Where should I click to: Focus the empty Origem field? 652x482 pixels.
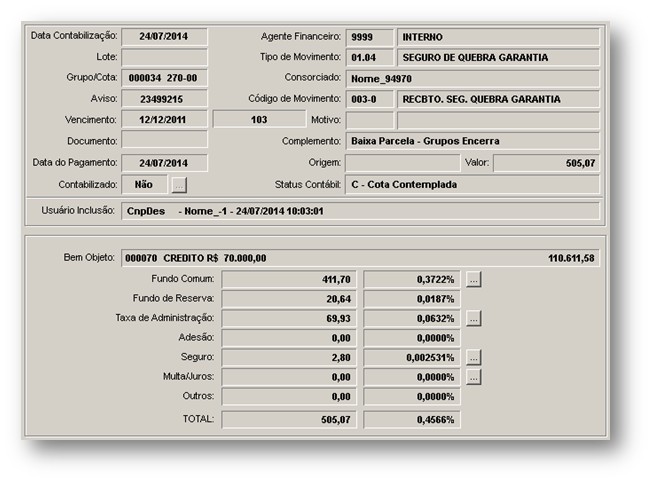(403, 163)
